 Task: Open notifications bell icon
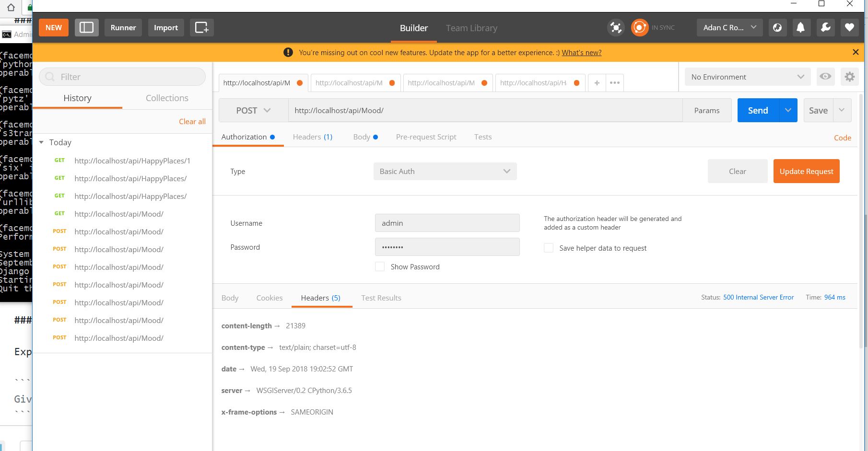(801, 27)
